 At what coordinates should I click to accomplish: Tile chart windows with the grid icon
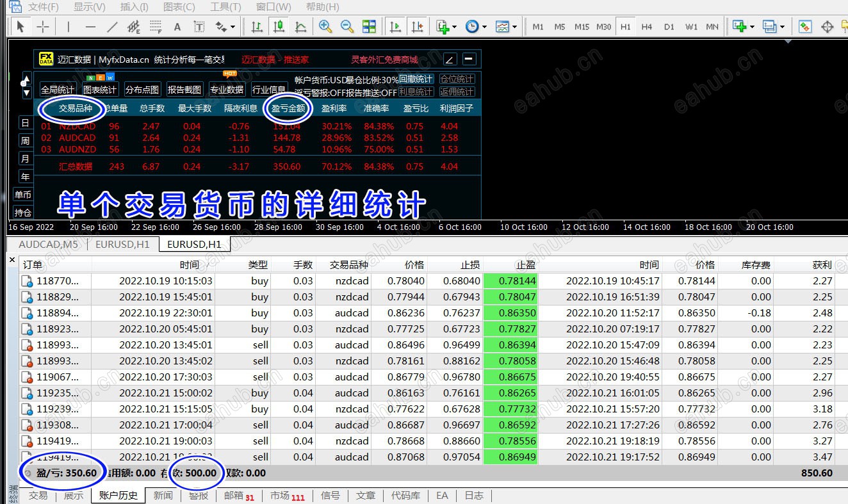(369, 27)
